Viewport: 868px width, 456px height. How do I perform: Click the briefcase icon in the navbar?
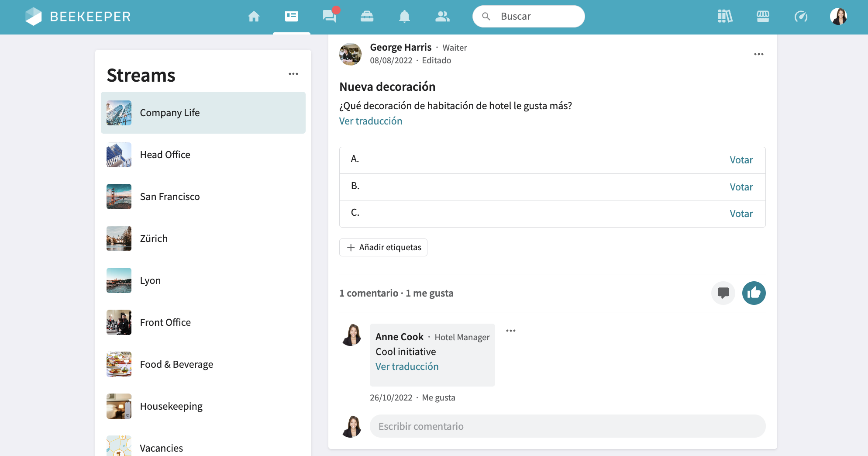[x=367, y=17]
